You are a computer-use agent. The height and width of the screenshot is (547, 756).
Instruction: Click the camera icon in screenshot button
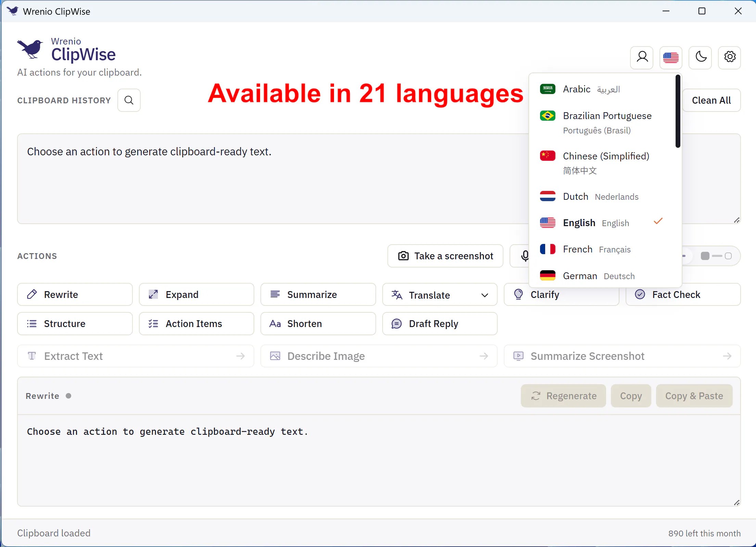pyautogui.click(x=403, y=256)
